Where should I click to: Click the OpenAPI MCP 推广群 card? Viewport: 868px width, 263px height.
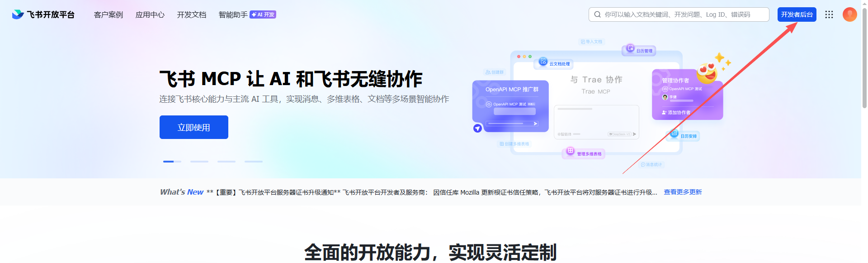510,106
